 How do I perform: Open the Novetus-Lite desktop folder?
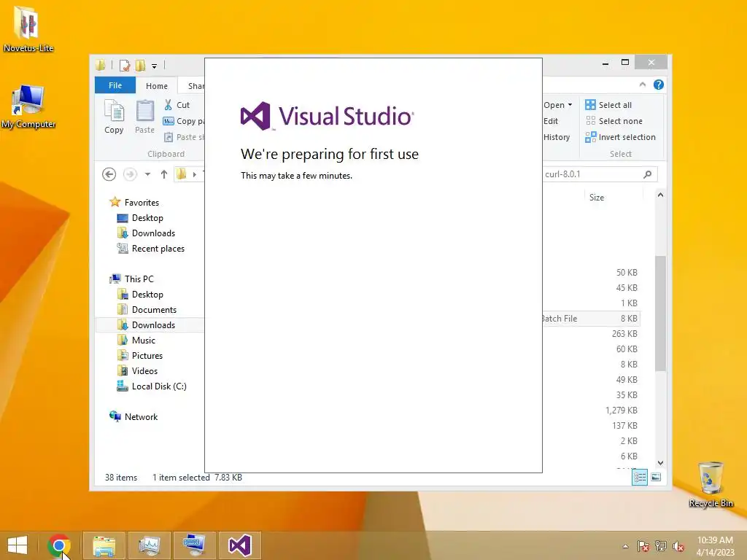tap(28, 28)
